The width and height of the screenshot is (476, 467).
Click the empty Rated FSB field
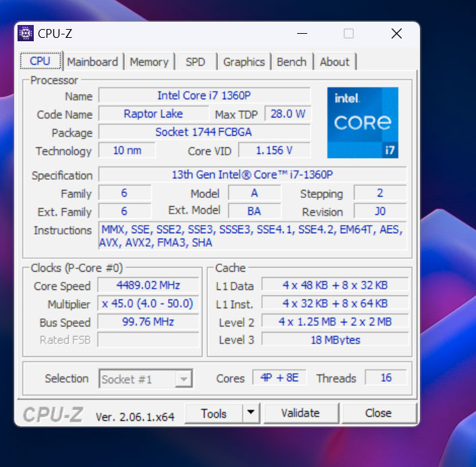(x=148, y=340)
